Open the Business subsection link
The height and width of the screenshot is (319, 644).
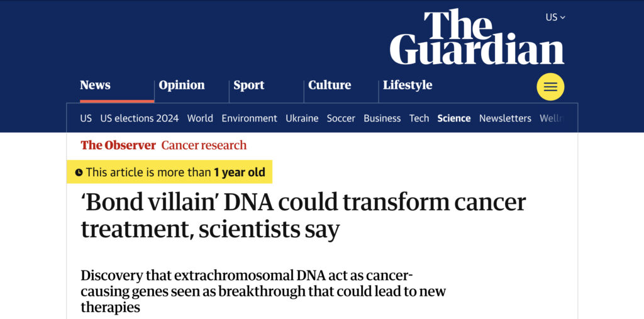(x=382, y=118)
